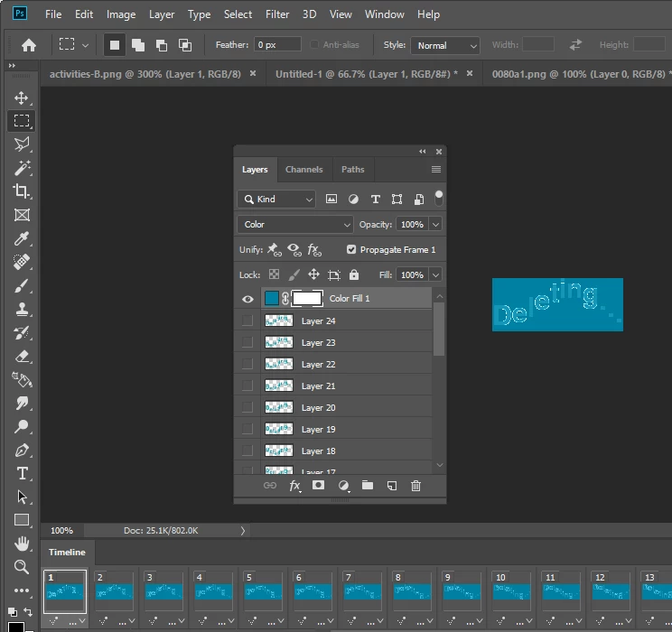
Task: Select the Brush tool
Action: (x=22, y=285)
